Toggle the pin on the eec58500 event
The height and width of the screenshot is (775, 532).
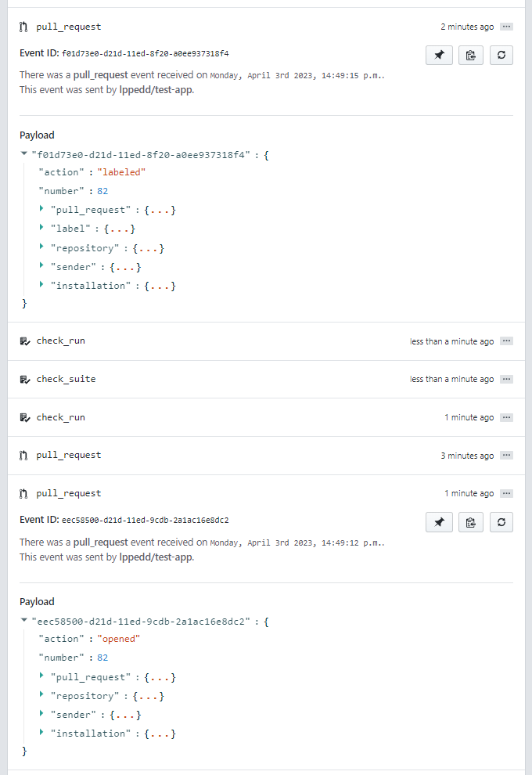(439, 521)
